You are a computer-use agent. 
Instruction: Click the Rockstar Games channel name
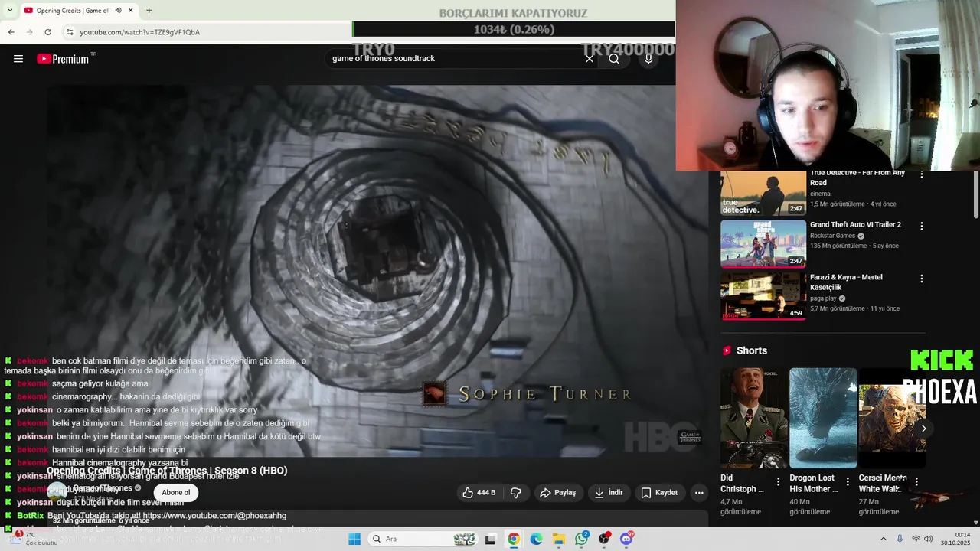(832, 236)
